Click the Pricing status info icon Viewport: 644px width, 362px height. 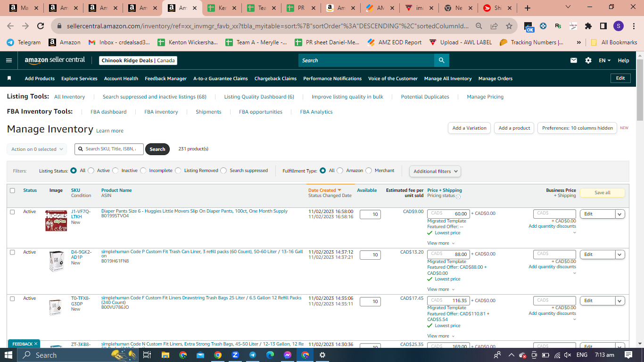click(458, 196)
